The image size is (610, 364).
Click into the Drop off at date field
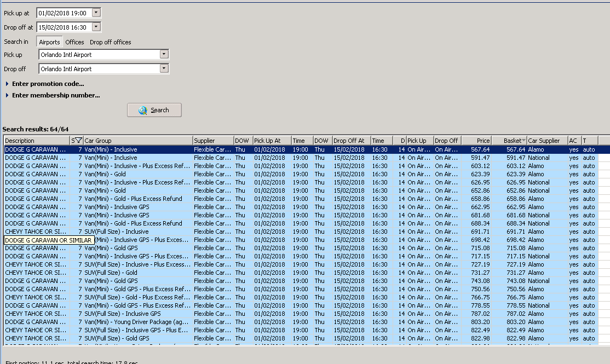coord(64,27)
